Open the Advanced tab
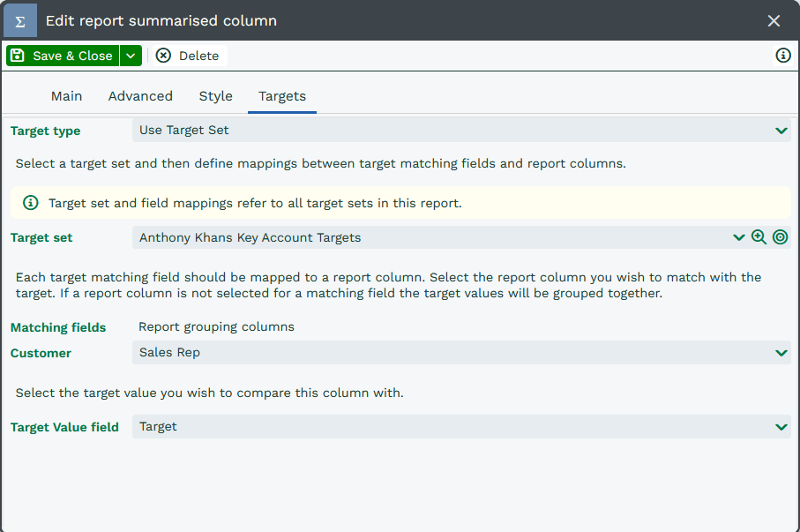Viewport: 800px width, 532px height. 140,96
